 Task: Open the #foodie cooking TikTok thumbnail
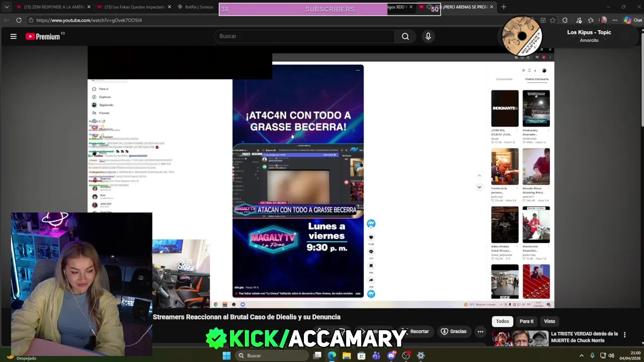tap(536, 166)
